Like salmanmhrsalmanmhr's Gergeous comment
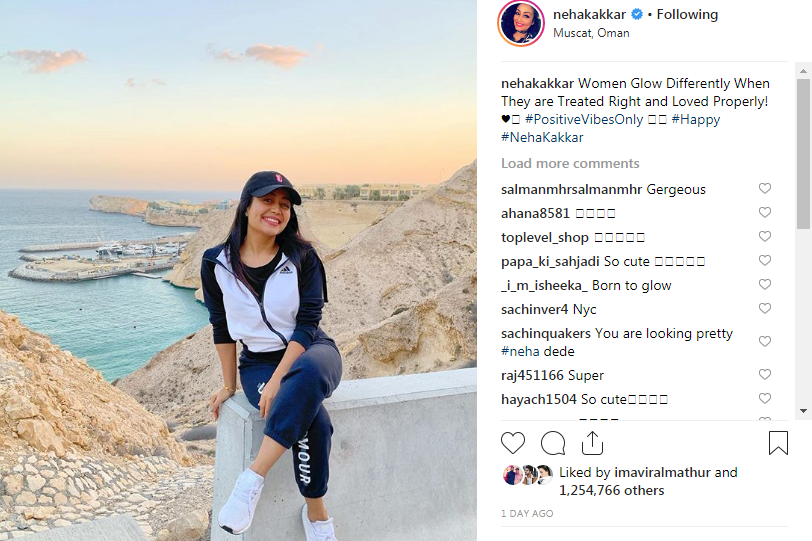Viewport: 812px width, 541px height. (x=765, y=188)
